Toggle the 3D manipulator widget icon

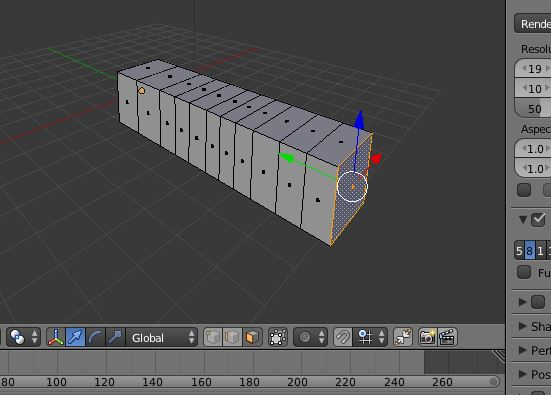pyautogui.click(x=56, y=337)
